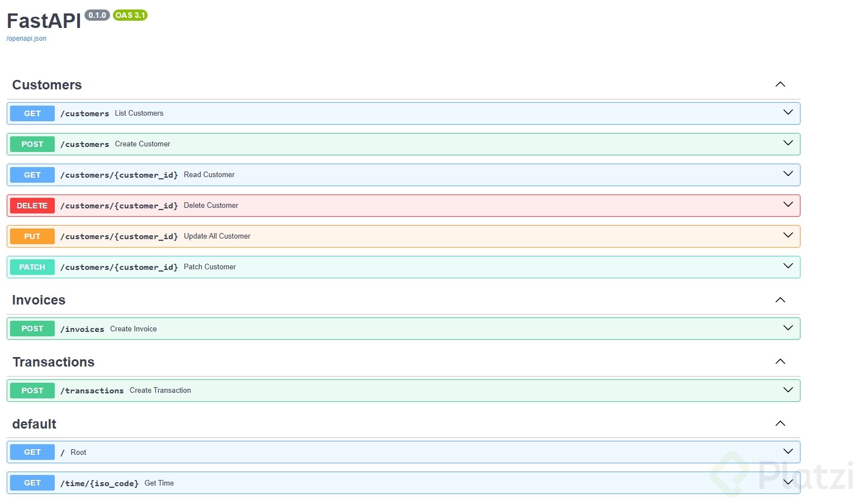This screenshot has width=862, height=504.
Task: Click the POST badge for Create Invoice
Action: coord(32,329)
